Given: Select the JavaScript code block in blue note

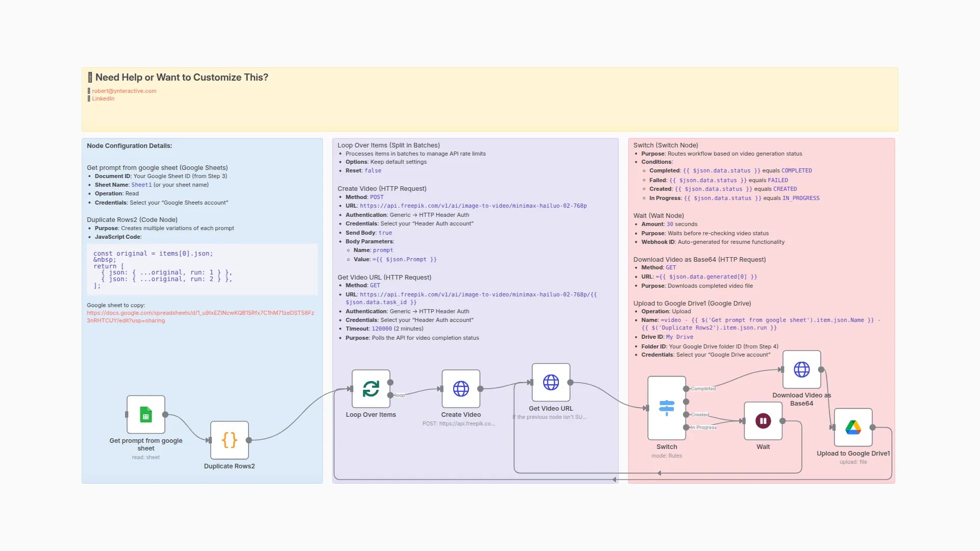Looking at the screenshot, I should coord(202,269).
